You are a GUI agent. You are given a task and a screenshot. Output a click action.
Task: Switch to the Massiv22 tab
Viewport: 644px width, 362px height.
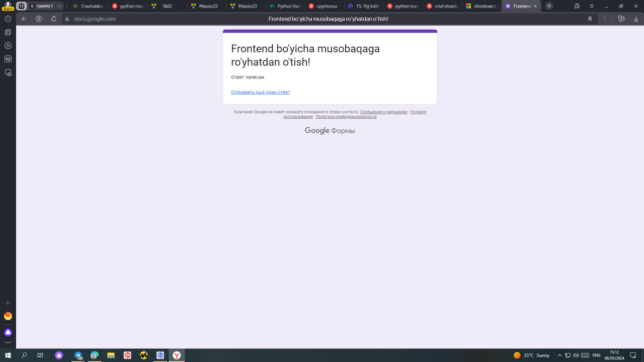pyautogui.click(x=206, y=6)
